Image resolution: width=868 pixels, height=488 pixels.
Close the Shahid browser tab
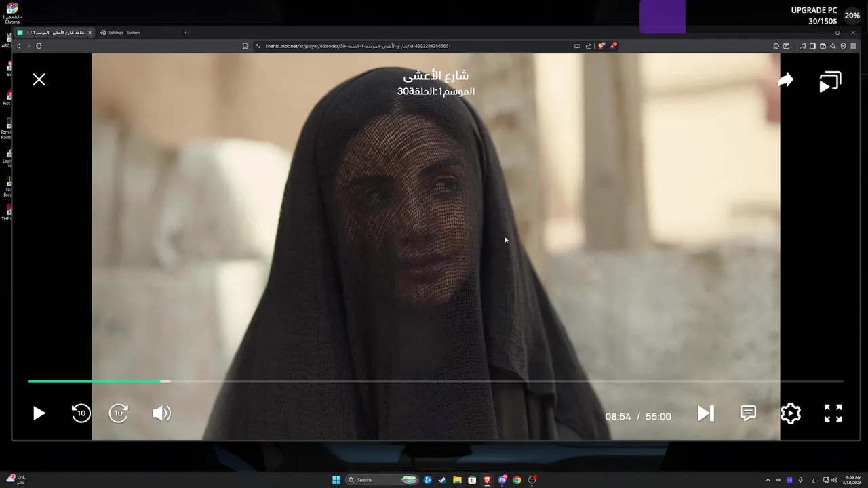90,33
